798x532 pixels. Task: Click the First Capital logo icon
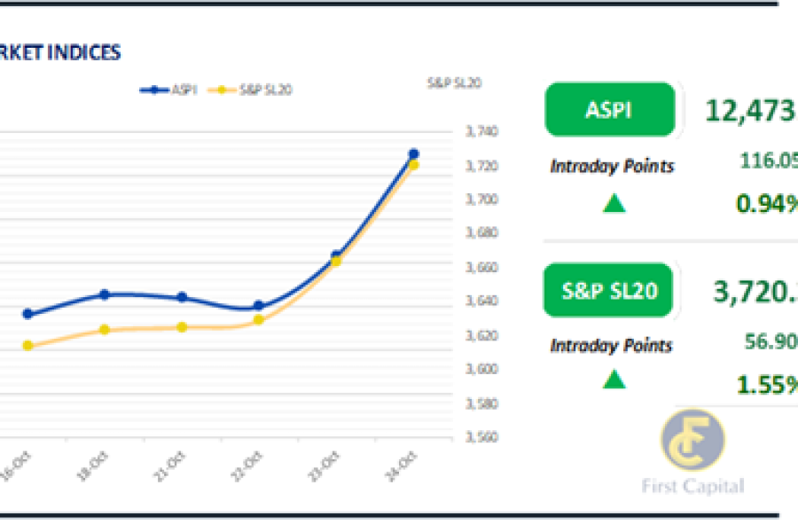(x=693, y=441)
